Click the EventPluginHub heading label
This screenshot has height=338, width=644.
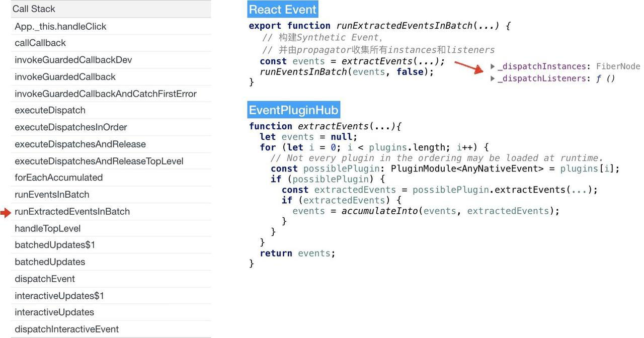[293, 110]
